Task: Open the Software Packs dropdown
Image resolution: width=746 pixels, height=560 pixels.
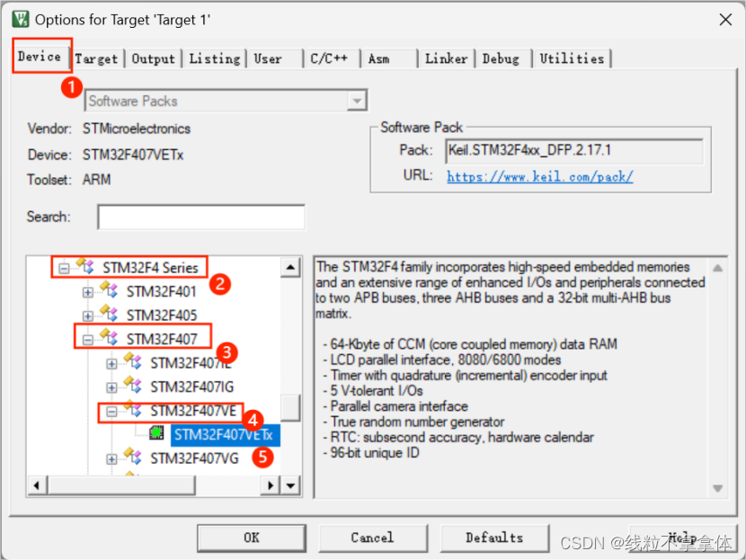Action: tap(356, 101)
